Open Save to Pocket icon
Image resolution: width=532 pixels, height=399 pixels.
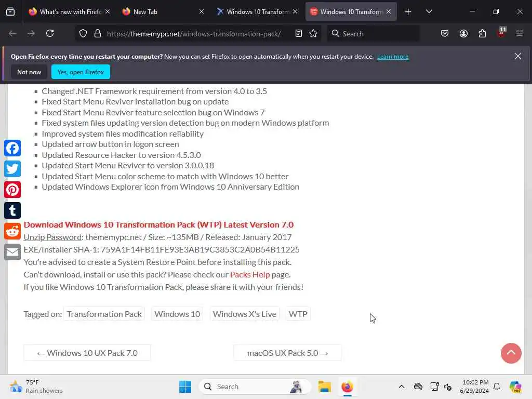click(445, 34)
